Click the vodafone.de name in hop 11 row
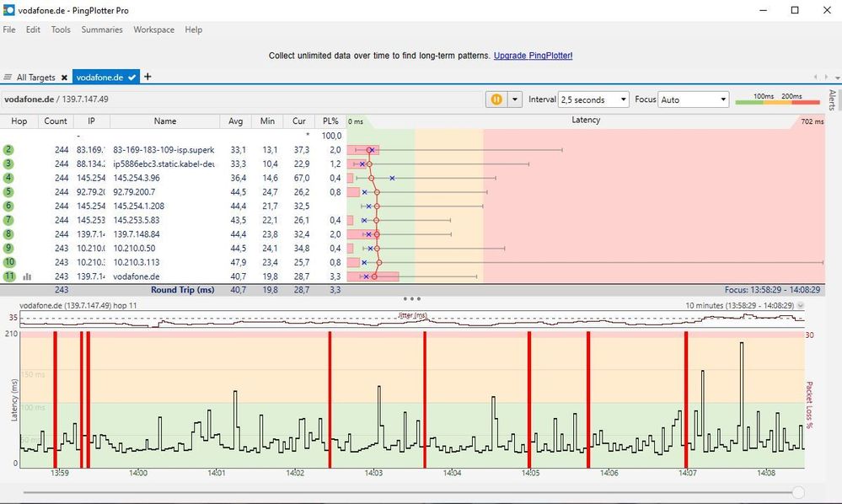The image size is (842, 504). [137, 276]
